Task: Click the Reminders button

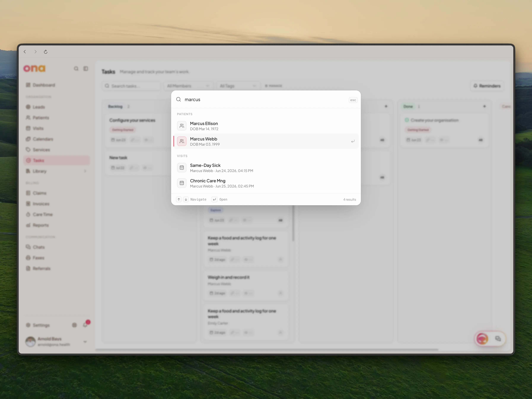Action: (487, 86)
